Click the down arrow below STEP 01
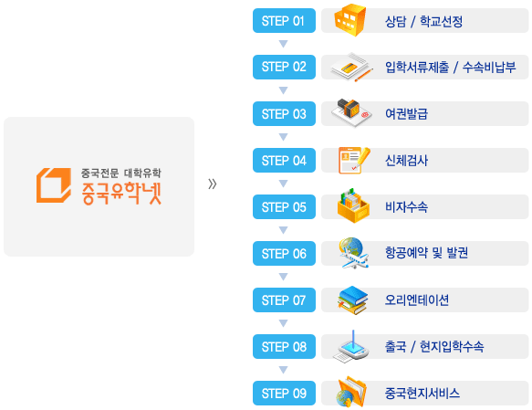The width and height of the screenshot is (532, 410). click(x=283, y=44)
